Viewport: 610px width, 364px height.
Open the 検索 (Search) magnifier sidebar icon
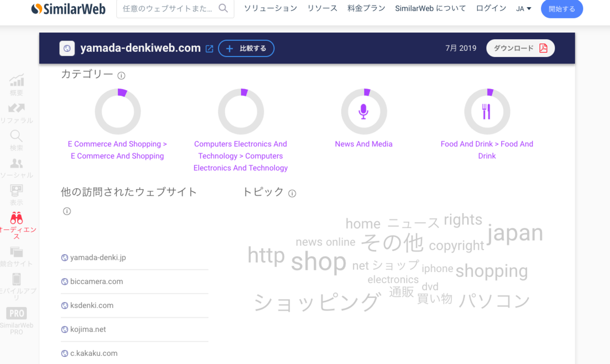[x=16, y=135]
